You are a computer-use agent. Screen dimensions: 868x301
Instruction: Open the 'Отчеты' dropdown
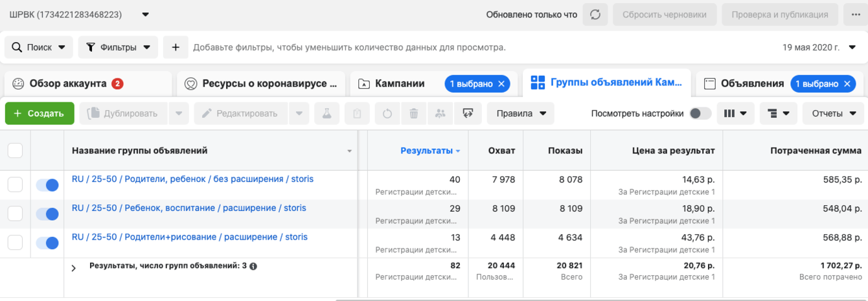(x=832, y=113)
